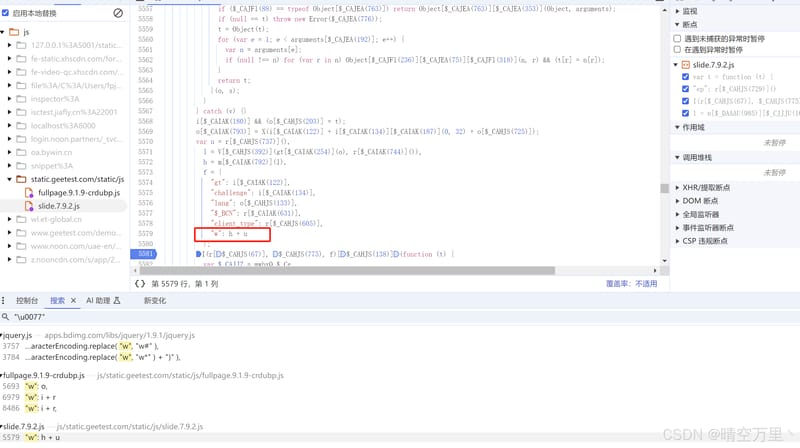Click the static.geetest.com/static/js folder icon
This screenshot has height=448, width=800.
pyautogui.click(x=21, y=179)
